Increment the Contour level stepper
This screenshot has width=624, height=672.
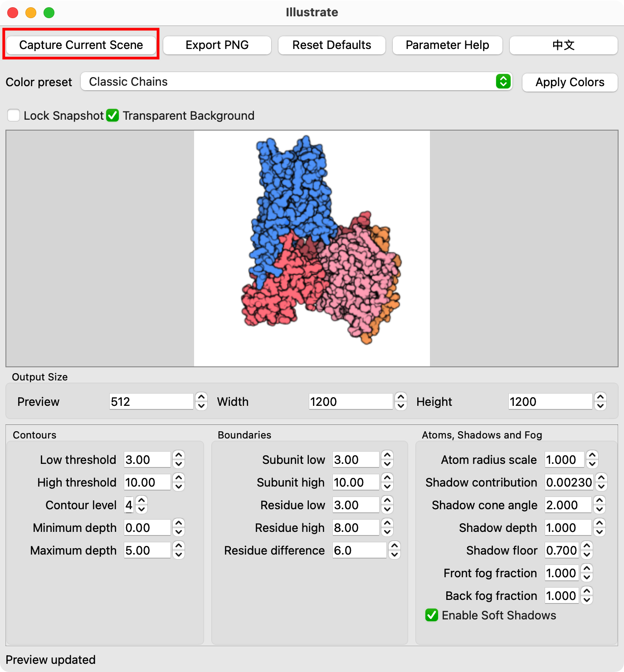(x=141, y=501)
